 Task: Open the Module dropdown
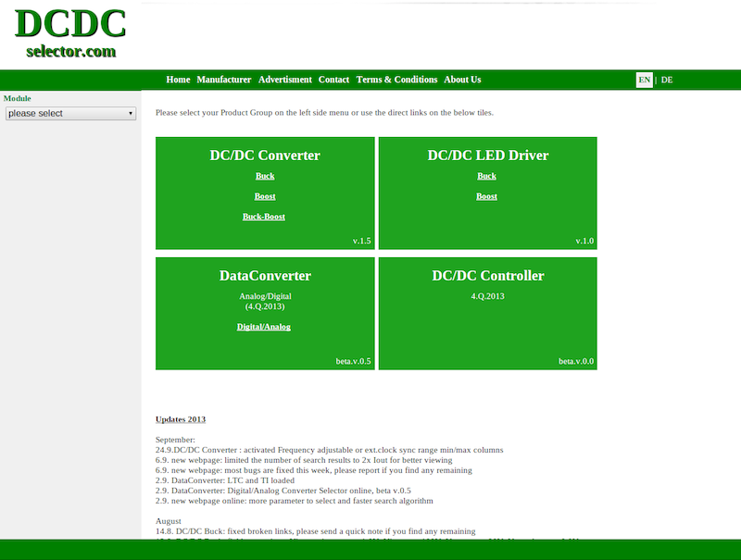tap(71, 114)
